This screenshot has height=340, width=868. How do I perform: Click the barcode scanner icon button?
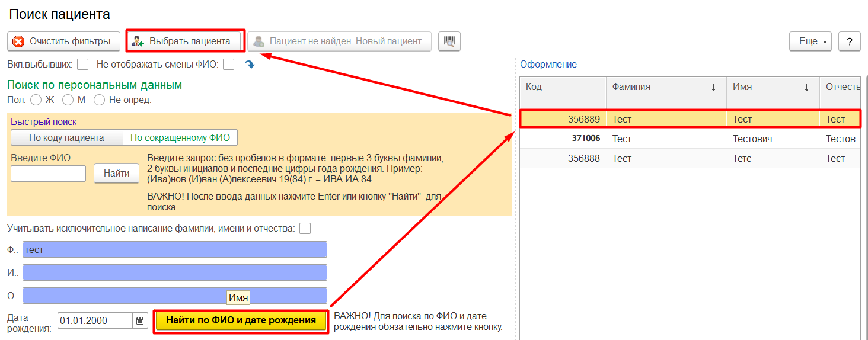pos(449,41)
